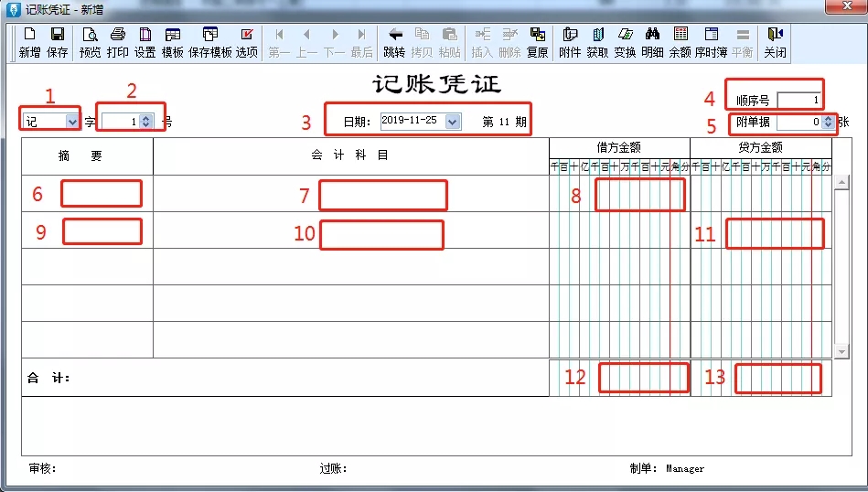Viewport: 868px width, 492px height.
Task: Open 明细 detail ledger
Action: coord(652,43)
